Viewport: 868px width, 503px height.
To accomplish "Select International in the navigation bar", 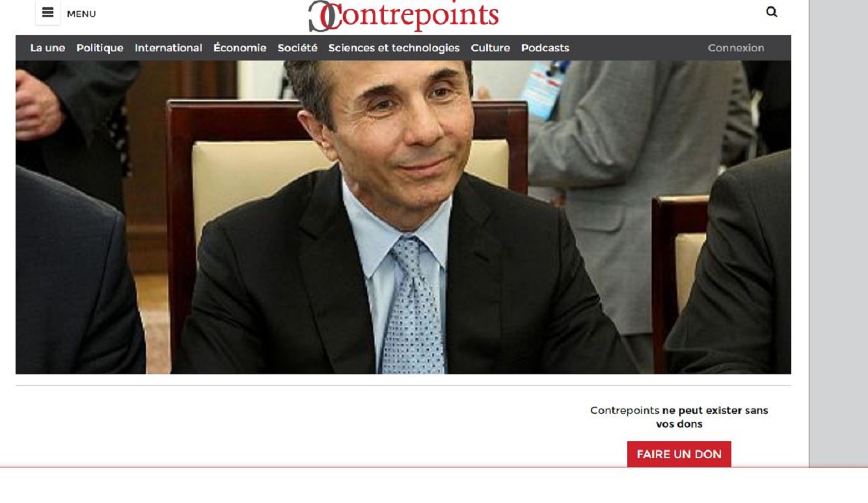I will (x=169, y=48).
